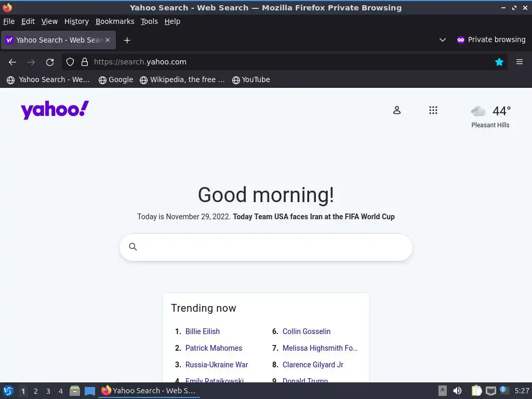Select Firefox Yahoo Search taskbar entry

coord(149,391)
